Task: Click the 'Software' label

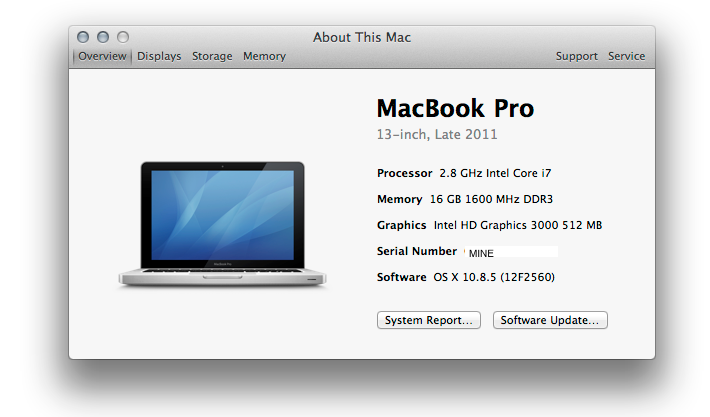Action: (x=402, y=277)
